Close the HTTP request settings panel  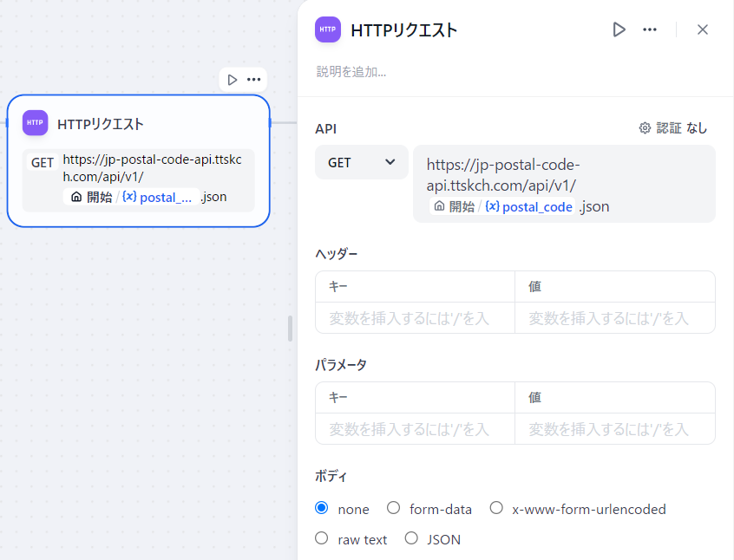click(x=702, y=29)
